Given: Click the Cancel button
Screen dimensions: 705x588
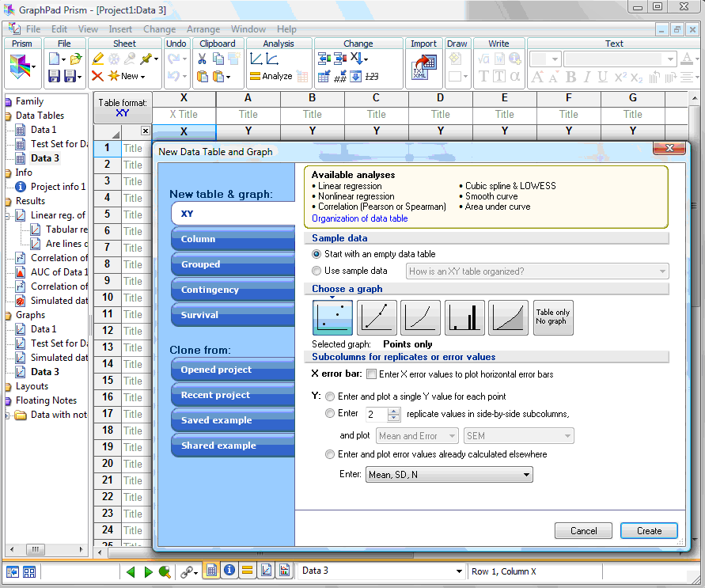Looking at the screenshot, I should click(x=583, y=531).
